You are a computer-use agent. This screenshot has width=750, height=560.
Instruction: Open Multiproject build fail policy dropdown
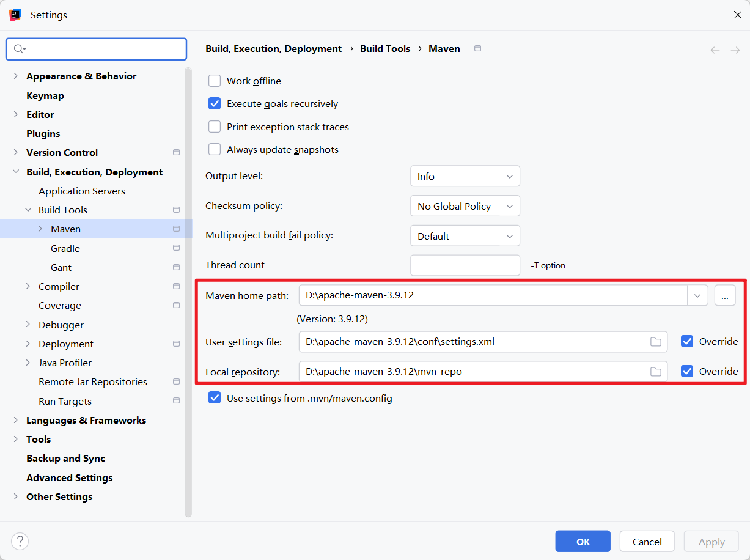pyautogui.click(x=465, y=236)
